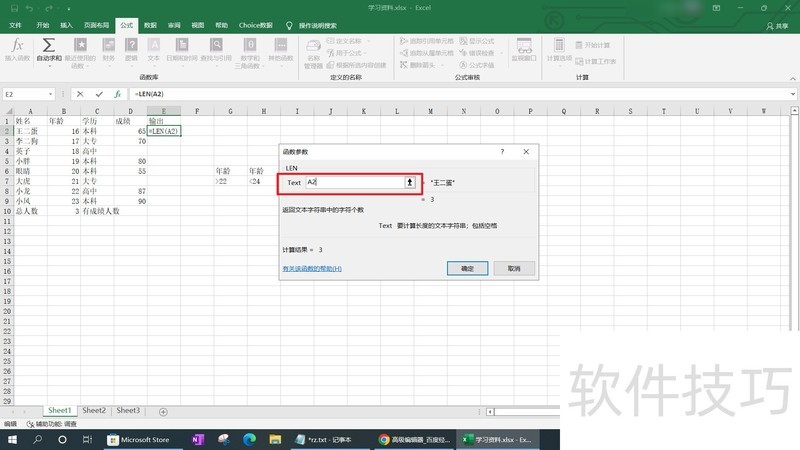Click the formula input showing =LEN(A2)
Screen dimensions: 800x450
459,94
